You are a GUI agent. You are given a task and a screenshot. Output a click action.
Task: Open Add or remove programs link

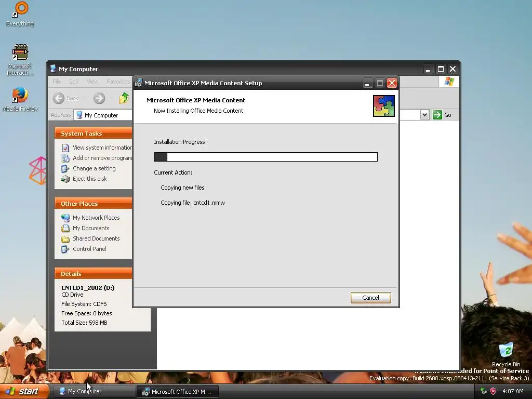(102, 158)
